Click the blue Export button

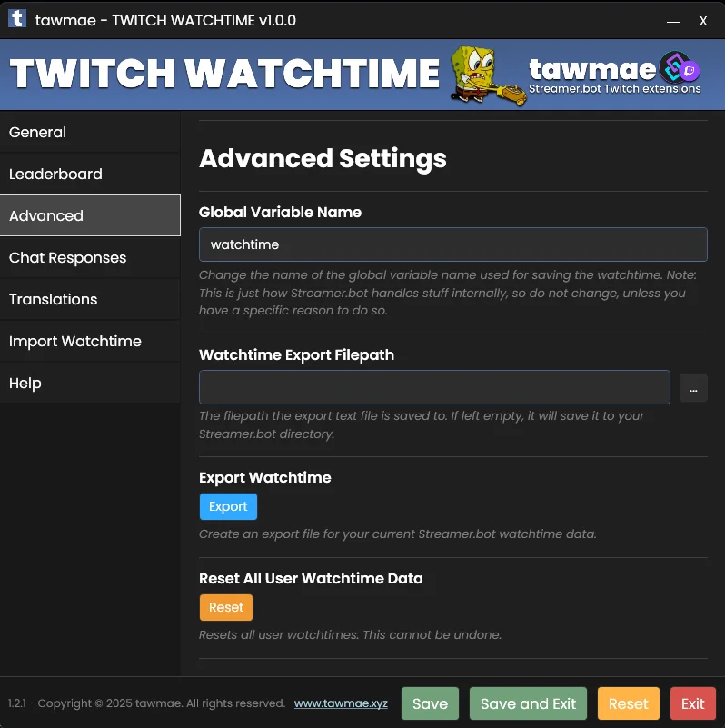coord(228,506)
